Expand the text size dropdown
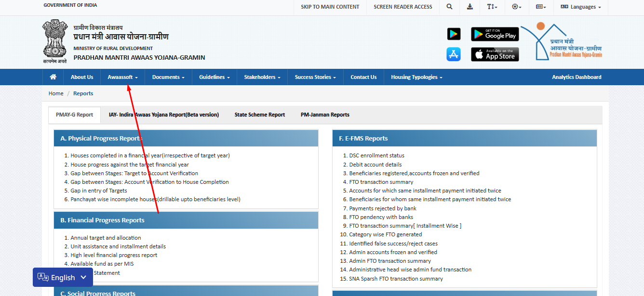Screen dimensions: 644x296 [492, 7]
